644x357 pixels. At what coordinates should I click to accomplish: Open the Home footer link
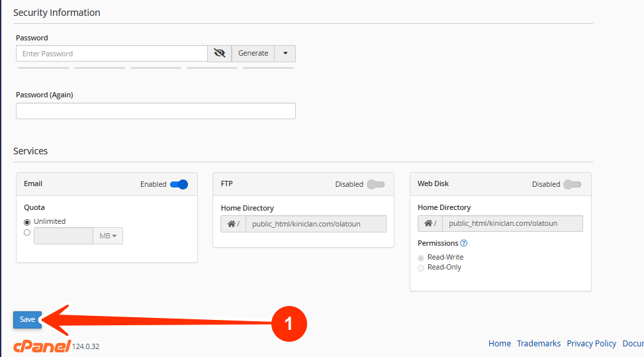pos(499,344)
